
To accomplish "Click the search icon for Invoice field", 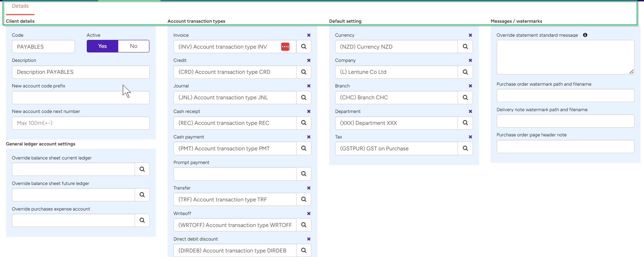I will [x=304, y=47].
